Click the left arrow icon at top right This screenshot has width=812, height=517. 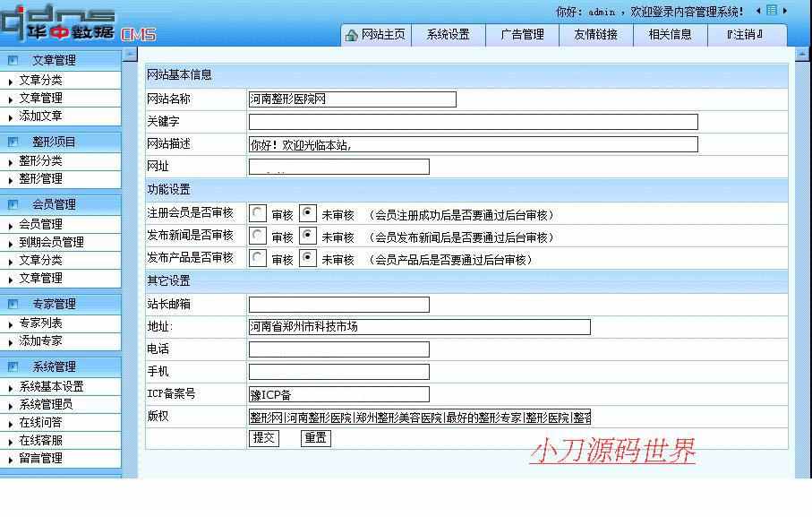pyautogui.click(x=758, y=11)
